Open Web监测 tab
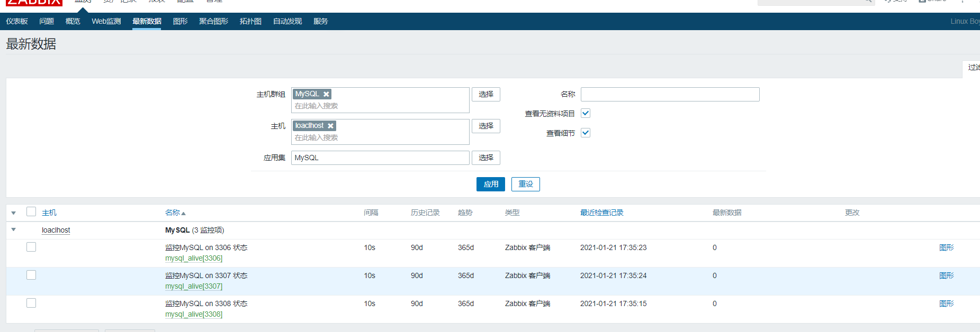The image size is (980, 332). pos(106,21)
